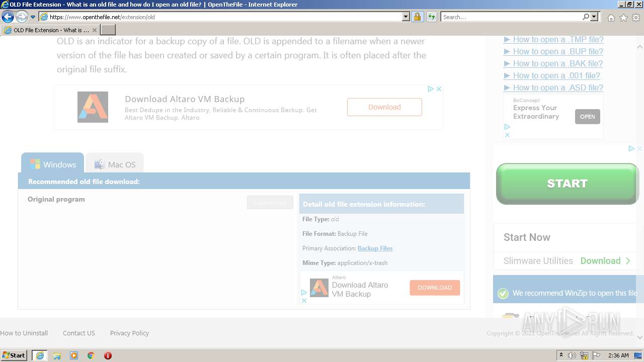Image resolution: width=644 pixels, height=362 pixels.
Task: Click the AdChoices icon on Altaro banner
Action: 431,89
